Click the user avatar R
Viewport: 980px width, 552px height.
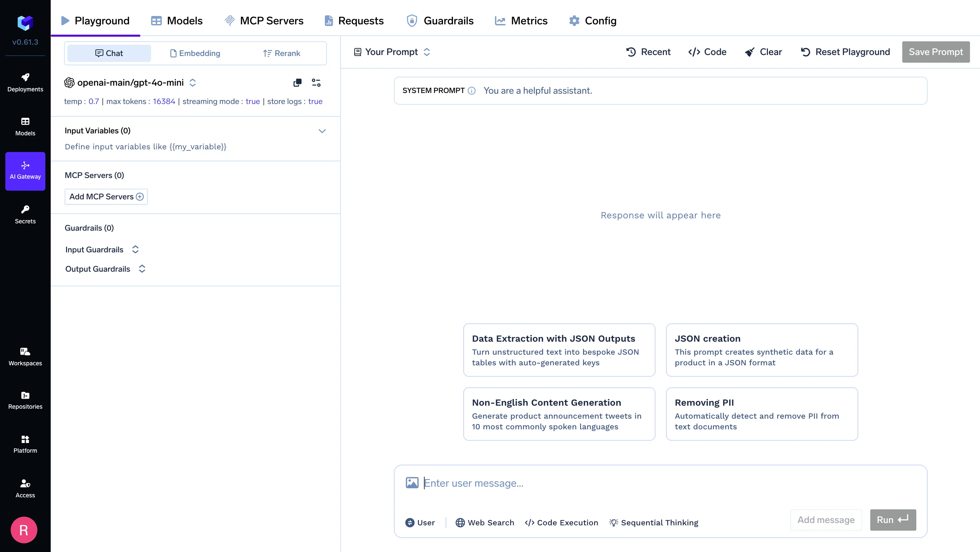point(24,530)
